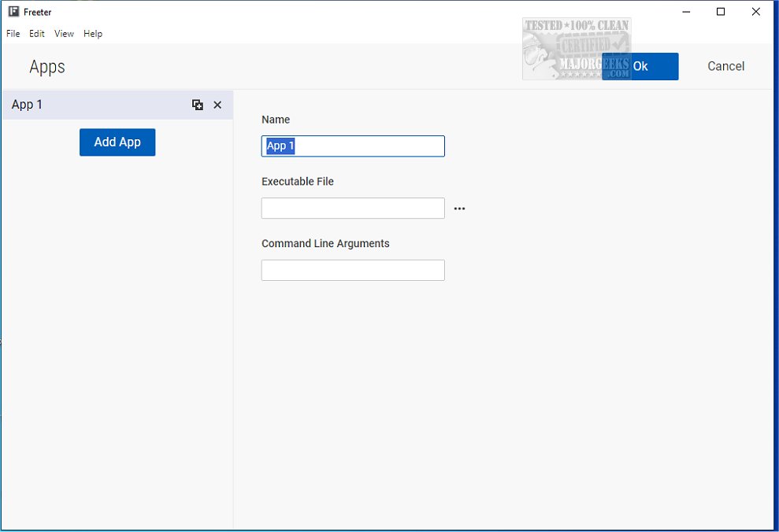
Task: Click the Apps heading text
Action: point(47,67)
